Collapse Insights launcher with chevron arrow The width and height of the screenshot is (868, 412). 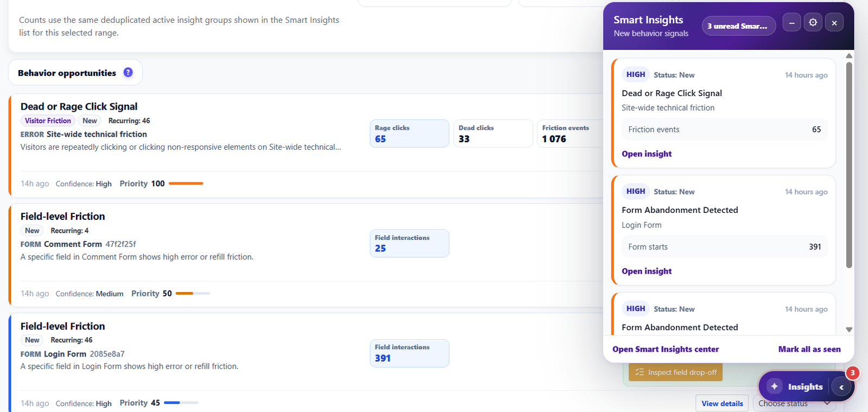pos(841,387)
